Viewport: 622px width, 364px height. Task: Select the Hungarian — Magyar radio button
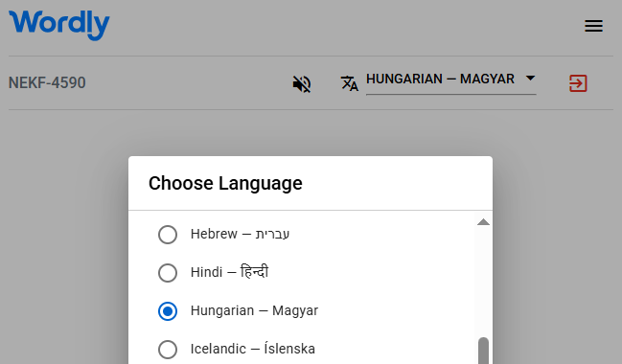168,311
